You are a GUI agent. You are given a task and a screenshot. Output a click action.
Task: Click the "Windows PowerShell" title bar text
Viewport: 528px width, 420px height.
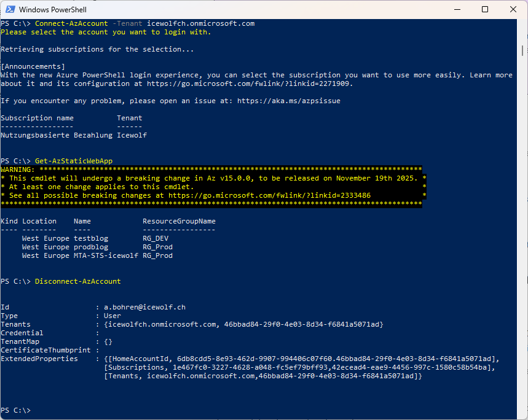tap(52, 10)
